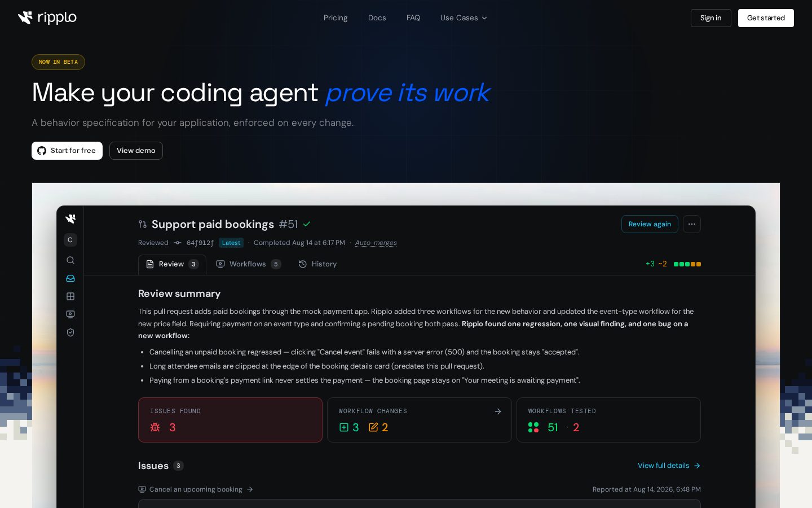Open the shield check icon in sidebar
This screenshot has height=508, width=812.
(x=70, y=332)
